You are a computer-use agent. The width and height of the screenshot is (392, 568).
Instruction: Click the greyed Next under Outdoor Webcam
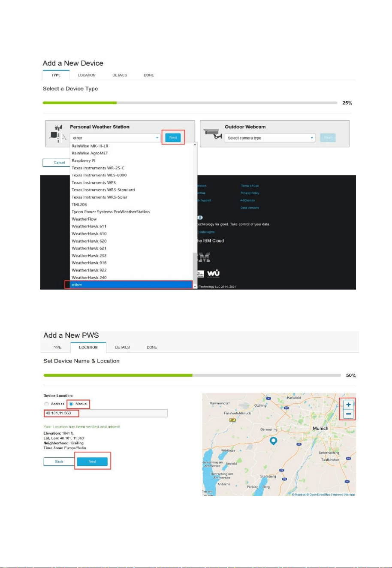(328, 138)
